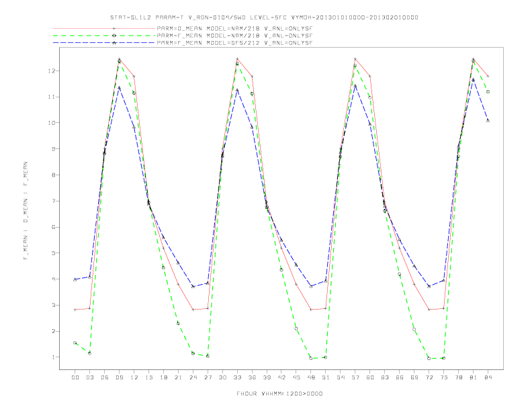Click the chart title starting with STAT=SL1L2
The width and height of the screenshot is (532, 411).
click(x=264, y=17)
